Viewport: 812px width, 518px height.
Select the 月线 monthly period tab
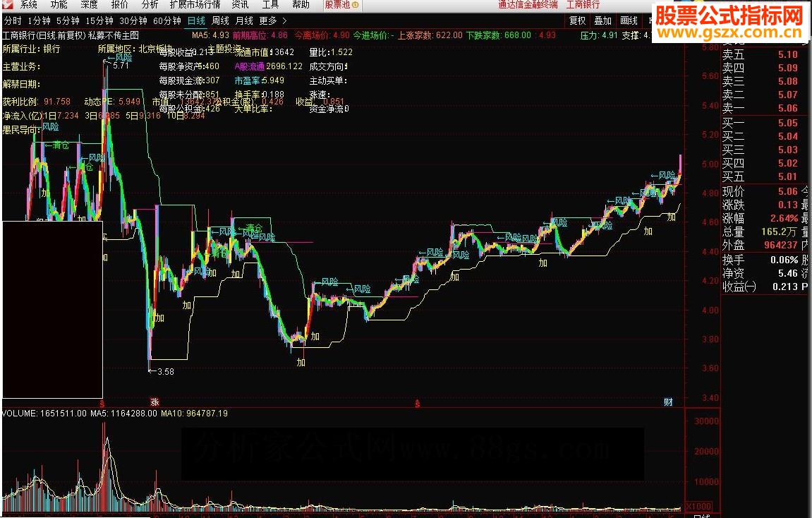[244, 20]
